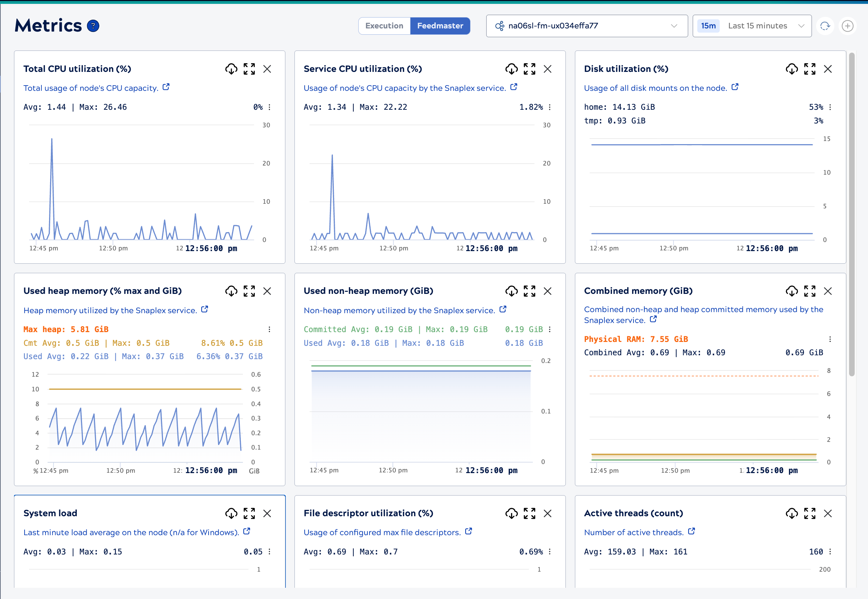This screenshot has width=868, height=599.
Task: Switch to the Execution view
Action: pyautogui.click(x=384, y=26)
